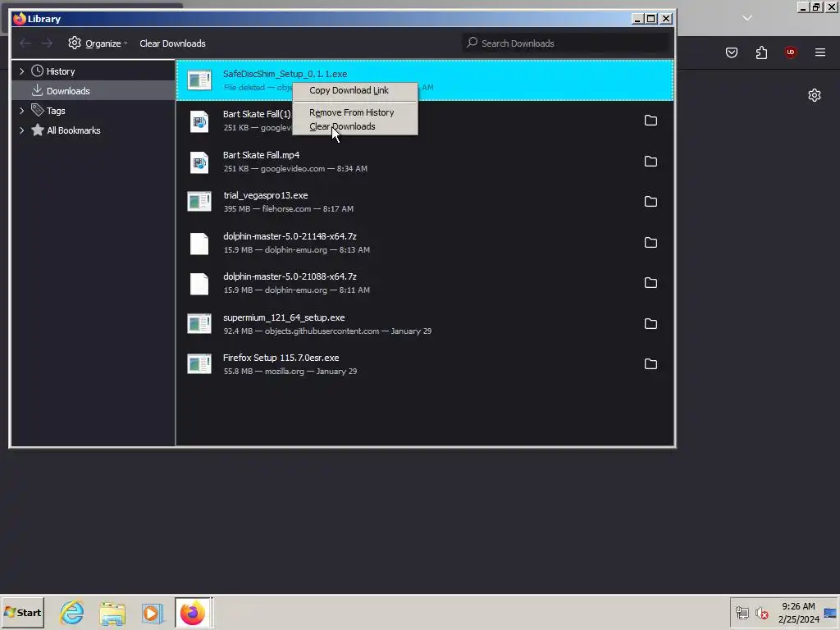Viewport: 840px width, 630px height.
Task: Click the muted volume tray icon
Action: [761, 613]
